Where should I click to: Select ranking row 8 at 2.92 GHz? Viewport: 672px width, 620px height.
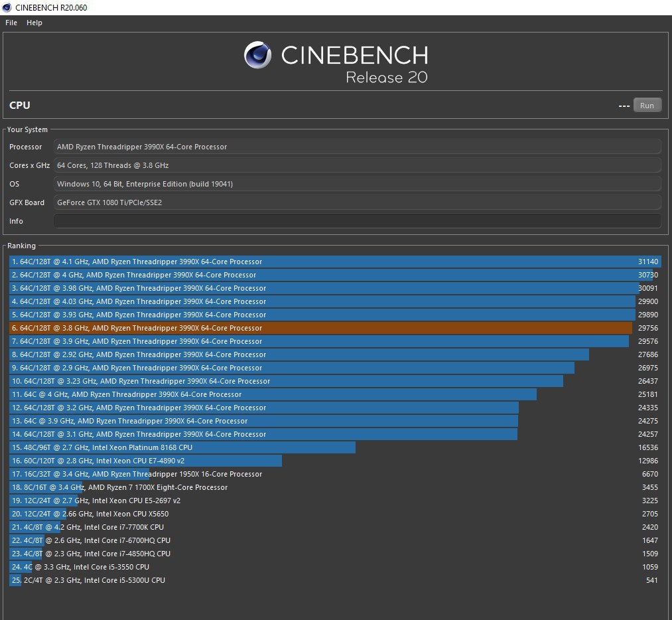335,354
